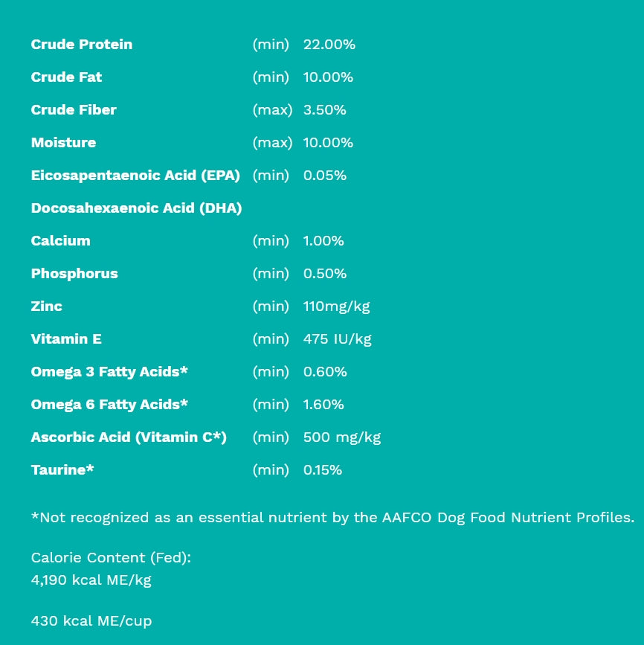
Task: Click the Zinc label
Action: click(46, 307)
